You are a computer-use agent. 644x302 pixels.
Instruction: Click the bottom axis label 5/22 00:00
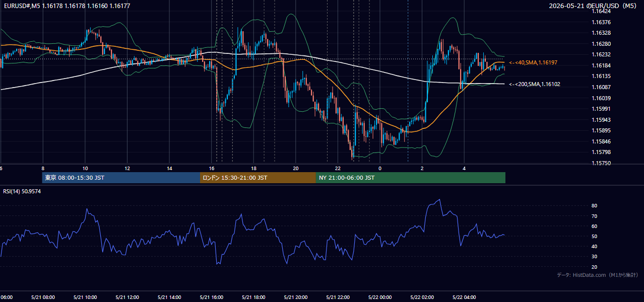click(379, 297)
